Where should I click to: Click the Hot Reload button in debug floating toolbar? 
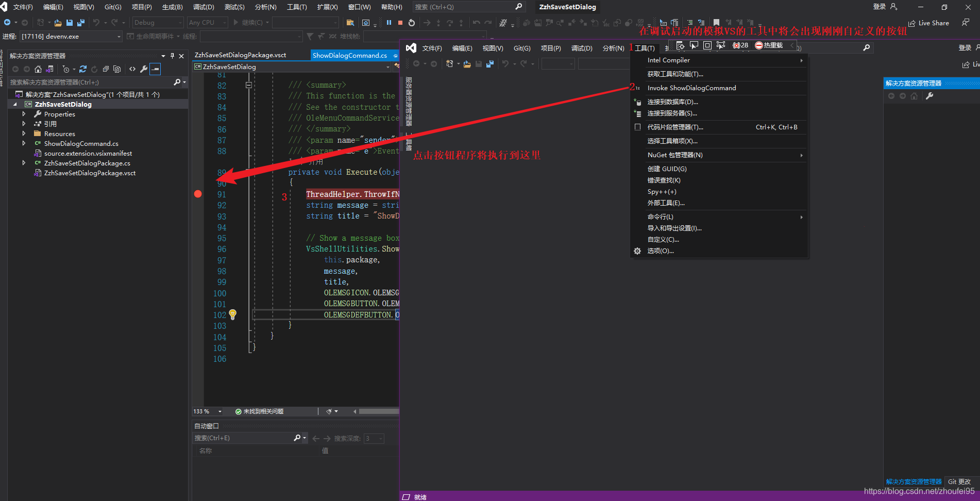coord(769,45)
